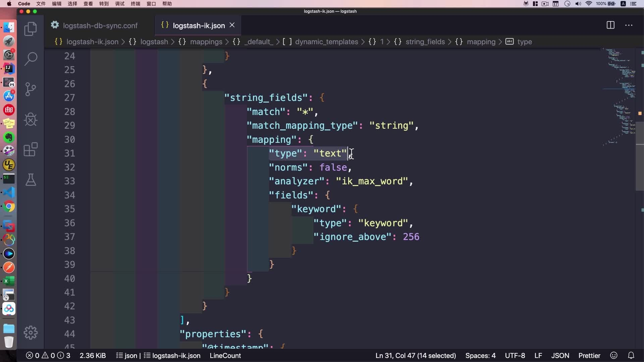Click the notifications bell in status bar

coord(631,355)
